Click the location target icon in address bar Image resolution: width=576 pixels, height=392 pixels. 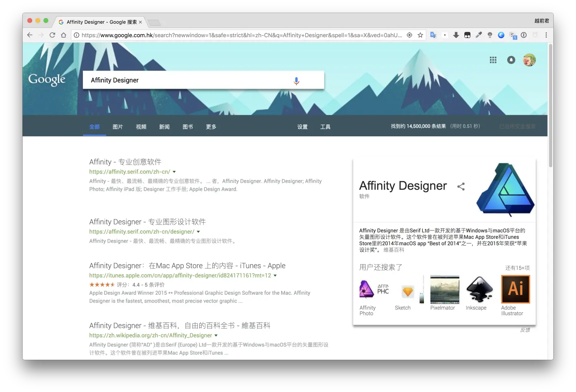409,35
